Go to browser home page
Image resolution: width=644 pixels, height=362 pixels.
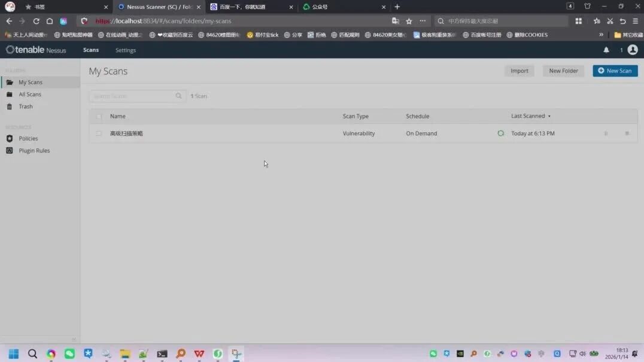point(49,21)
